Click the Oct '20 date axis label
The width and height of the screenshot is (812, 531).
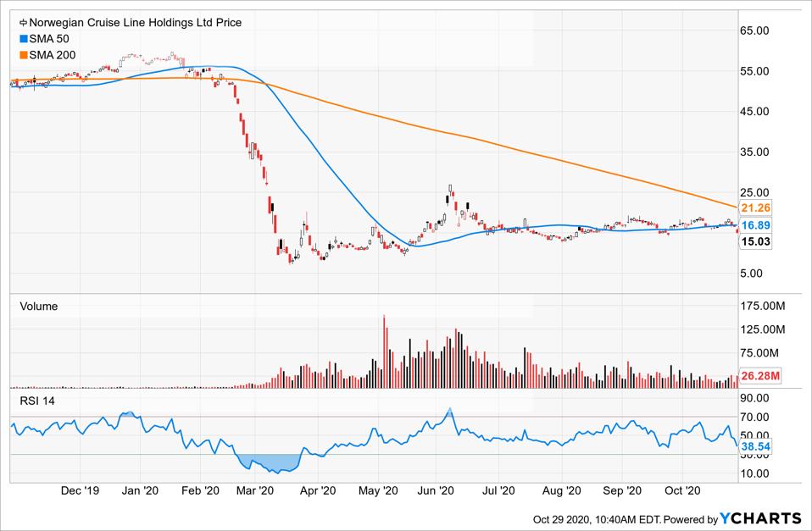click(x=682, y=490)
